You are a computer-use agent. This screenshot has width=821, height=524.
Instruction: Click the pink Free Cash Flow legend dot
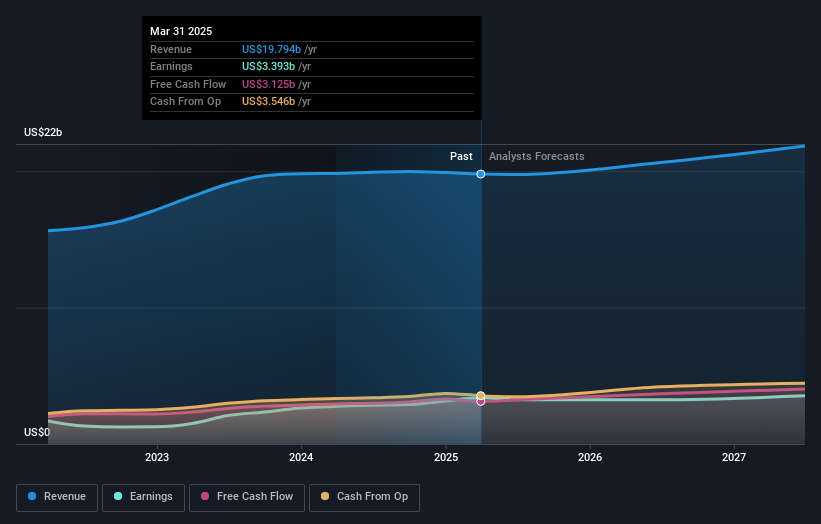click(205, 496)
